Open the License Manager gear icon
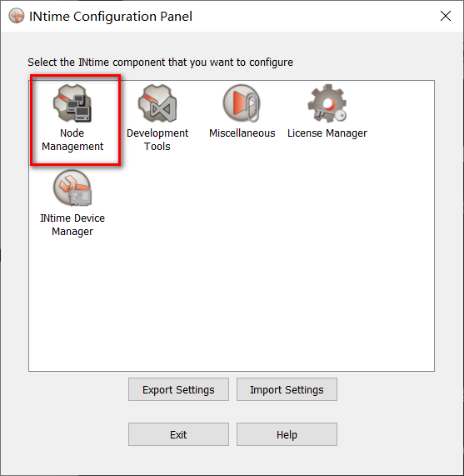The width and height of the screenshot is (464, 476). pyautogui.click(x=327, y=103)
